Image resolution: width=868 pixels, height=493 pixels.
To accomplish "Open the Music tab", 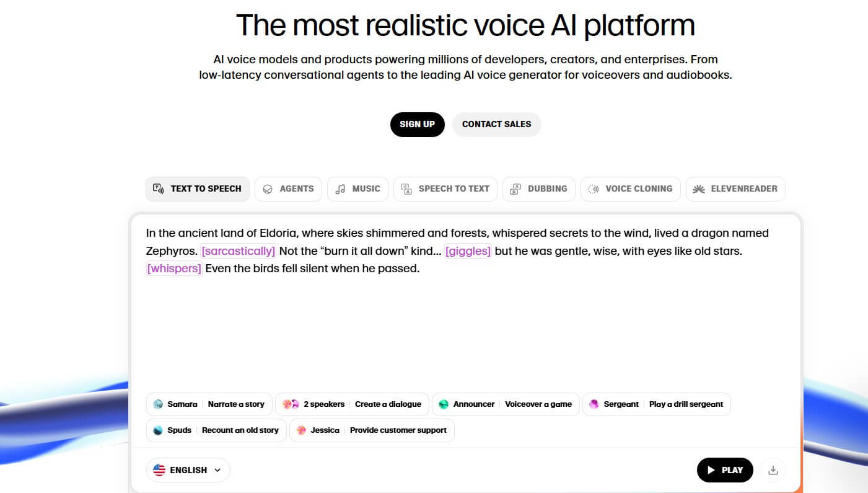I will (x=357, y=189).
